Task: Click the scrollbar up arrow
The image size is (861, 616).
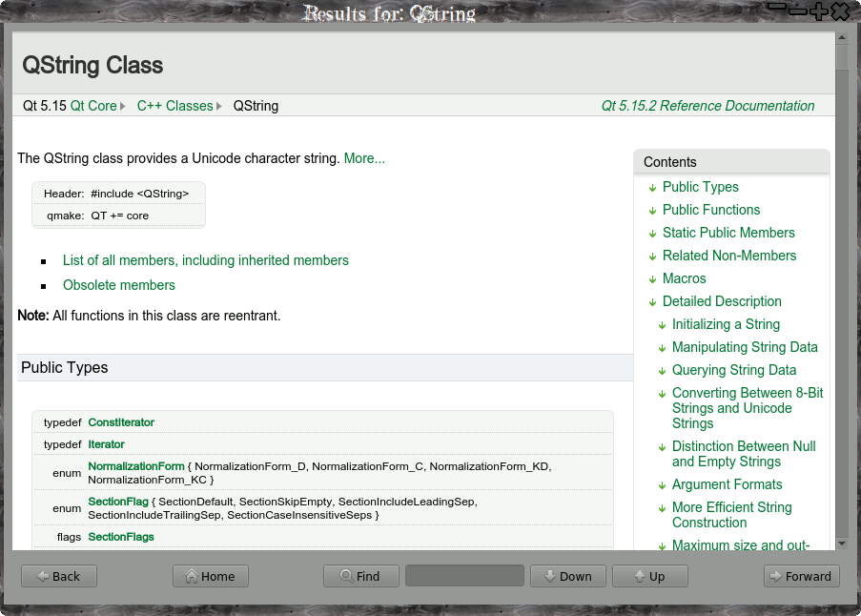Action: click(841, 37)
